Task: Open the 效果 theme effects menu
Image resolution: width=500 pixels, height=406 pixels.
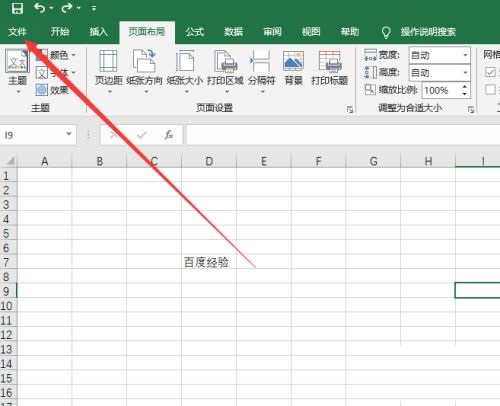Action: [x=52, y=90]
